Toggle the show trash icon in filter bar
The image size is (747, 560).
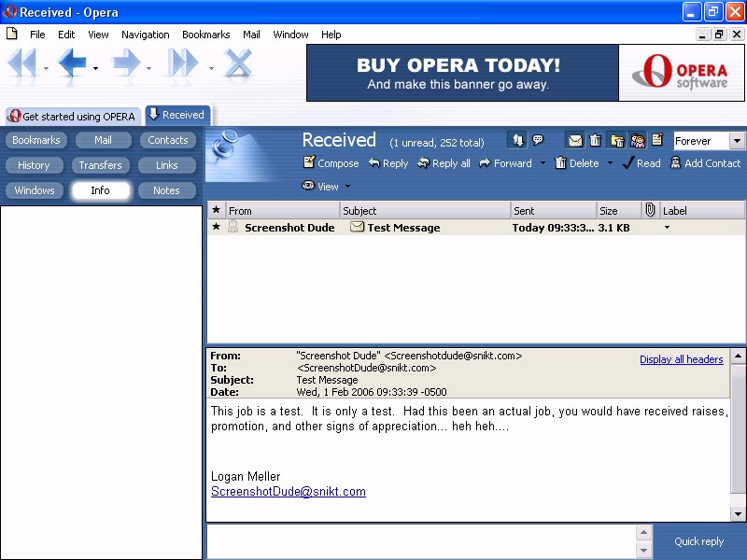595,141
